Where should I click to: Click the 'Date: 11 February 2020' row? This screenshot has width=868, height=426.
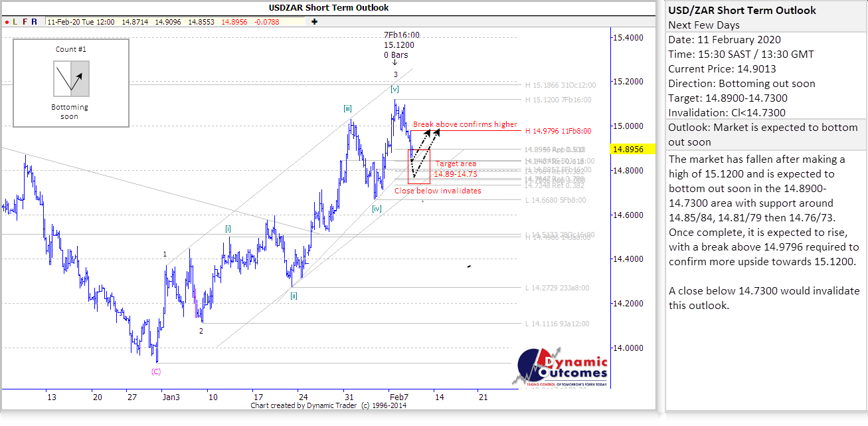(766, 40)
